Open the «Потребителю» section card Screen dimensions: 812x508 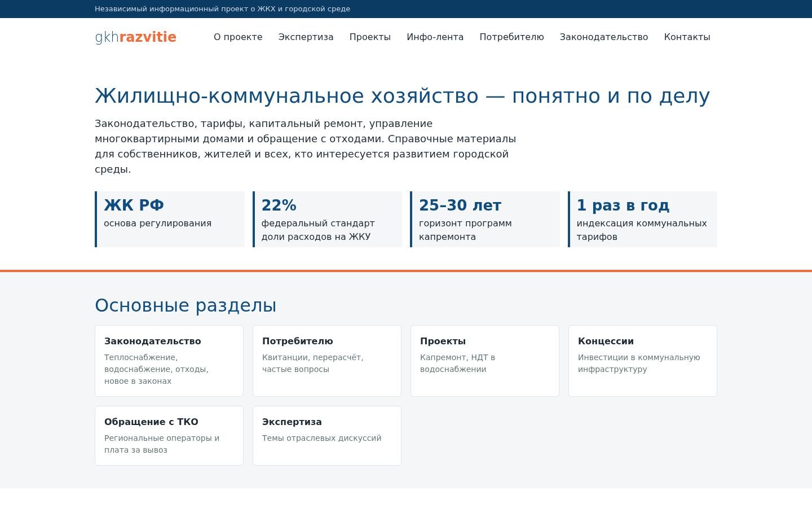(327, 361)
